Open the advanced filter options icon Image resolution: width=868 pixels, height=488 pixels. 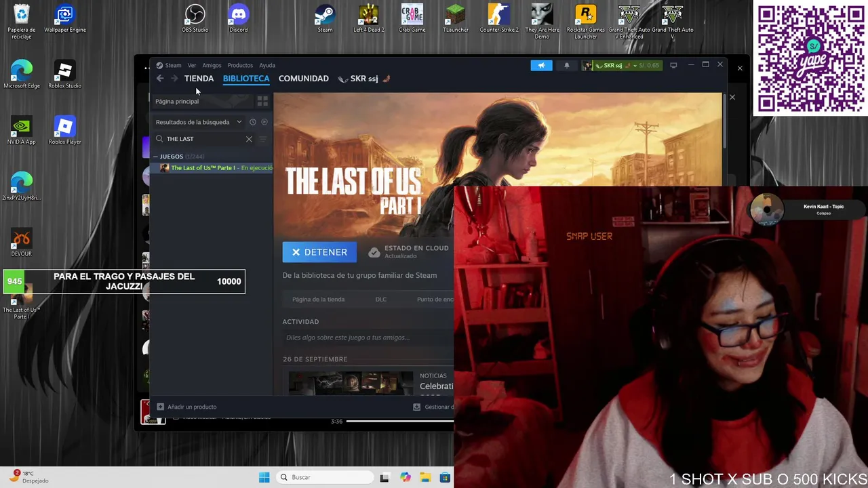[263, 139]
